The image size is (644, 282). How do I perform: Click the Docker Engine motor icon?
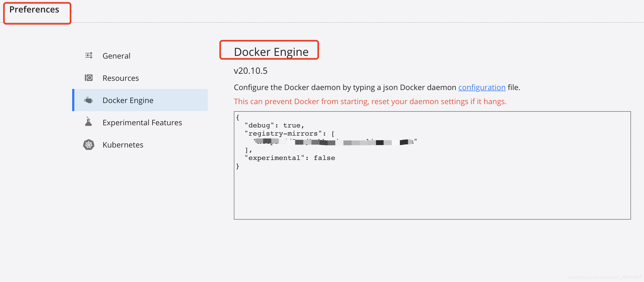[x=88, y=100]
